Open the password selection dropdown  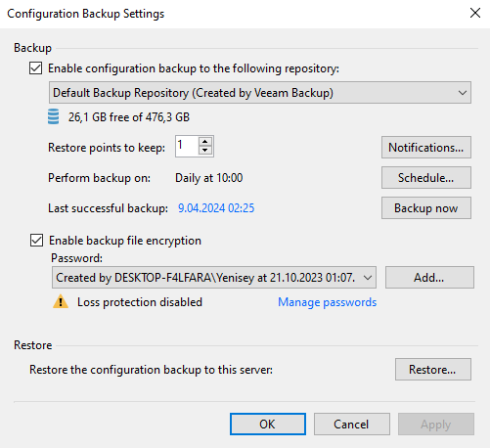tap(214, 278)
